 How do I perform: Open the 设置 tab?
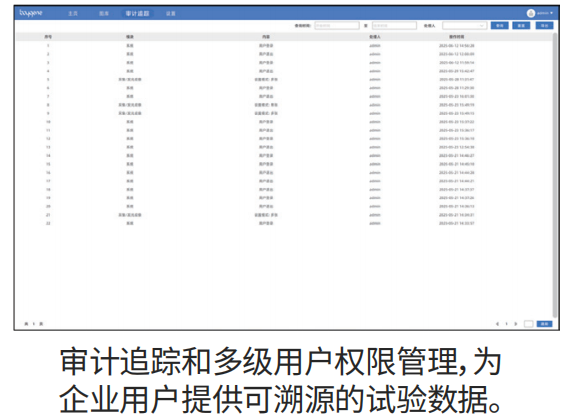tap(171, 13)
